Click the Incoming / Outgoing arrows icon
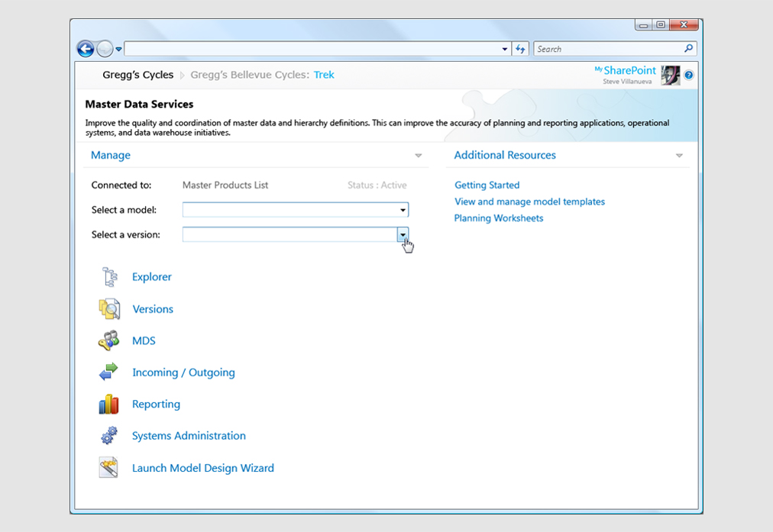This screenshot has height=532, width=773. (x=109, y=372)
